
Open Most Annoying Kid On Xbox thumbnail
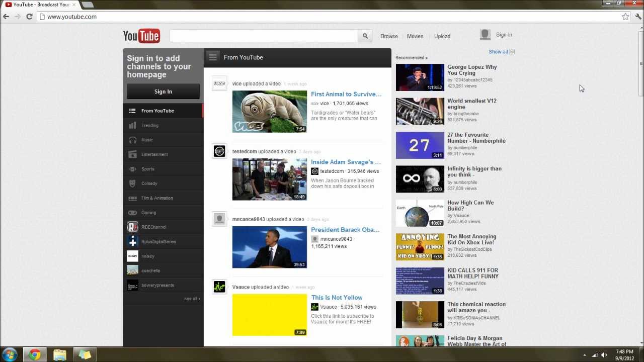[420, 247]
